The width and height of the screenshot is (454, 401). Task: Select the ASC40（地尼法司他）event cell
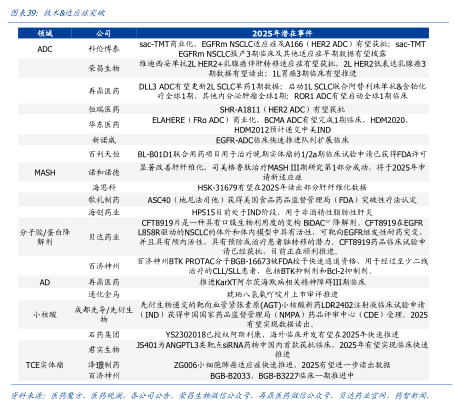(x=282, y=200)
